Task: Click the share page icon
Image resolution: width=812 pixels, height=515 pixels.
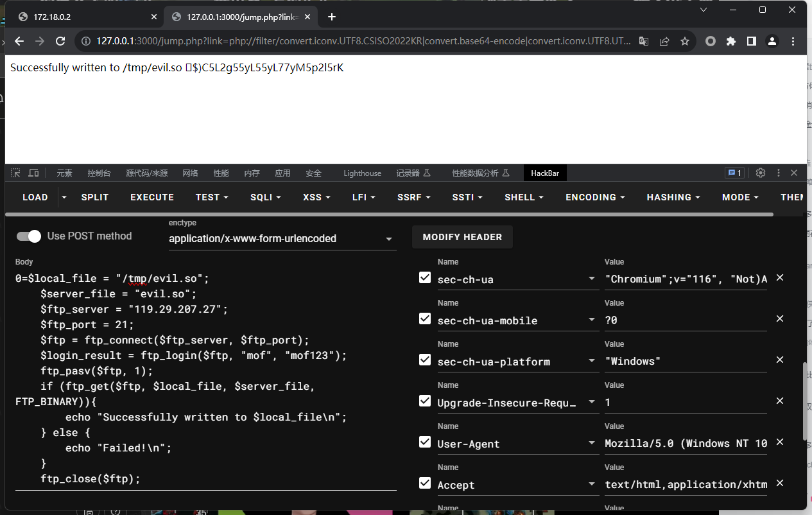Action: click(x=664, y=41)
